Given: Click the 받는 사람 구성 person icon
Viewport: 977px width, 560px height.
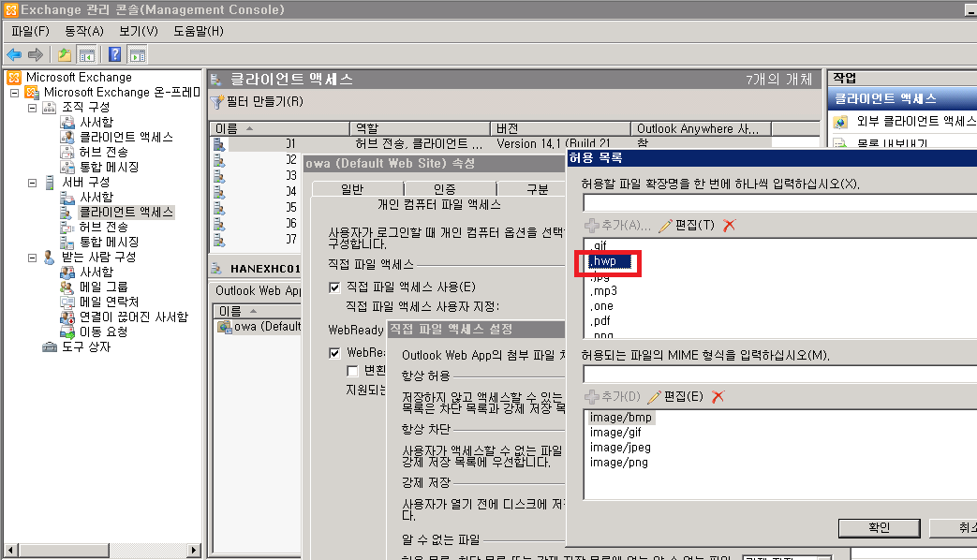Looking at the screenshot, I should point(50,258).
